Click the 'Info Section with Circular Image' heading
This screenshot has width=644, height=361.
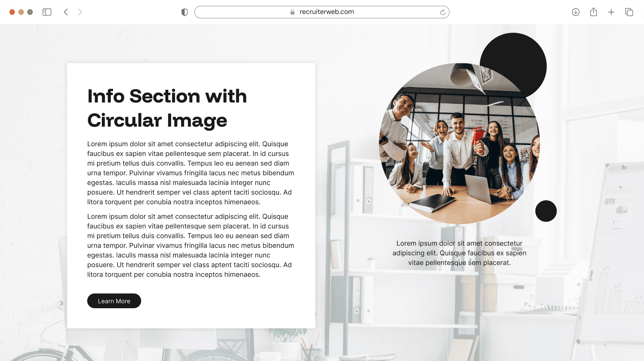[167, 108]
